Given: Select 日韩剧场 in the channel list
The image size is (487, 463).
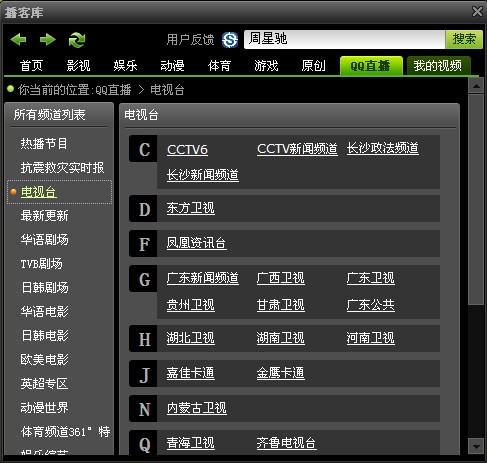Looking at the screenshot, I should coord(45,288).
